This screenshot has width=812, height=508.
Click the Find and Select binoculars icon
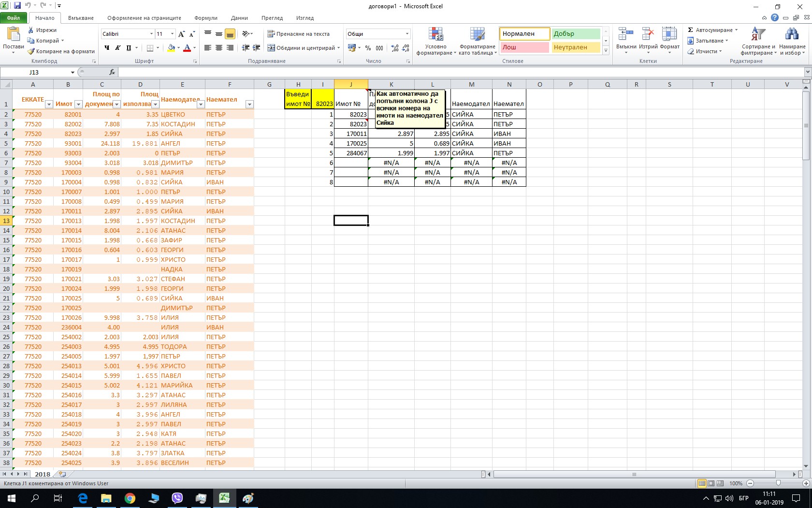click(x=792, y=35)
